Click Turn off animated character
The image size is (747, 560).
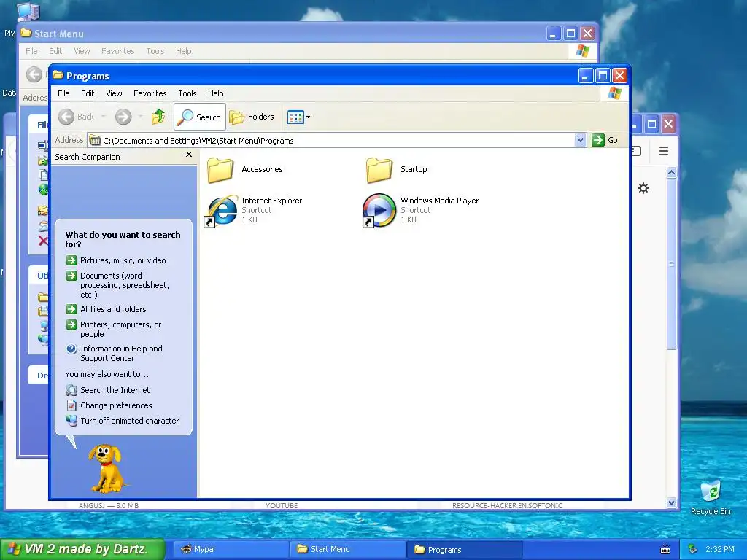tap(130, 421)
